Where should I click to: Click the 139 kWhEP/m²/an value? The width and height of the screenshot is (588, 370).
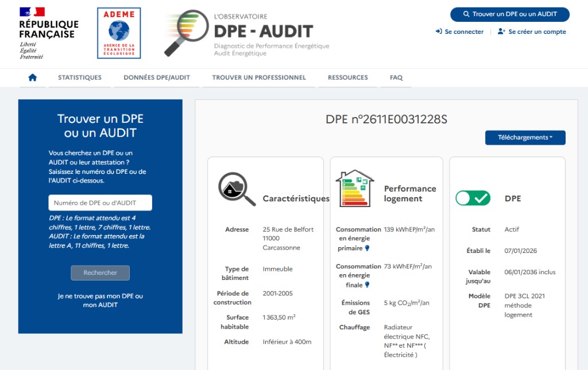coord(409,229)
